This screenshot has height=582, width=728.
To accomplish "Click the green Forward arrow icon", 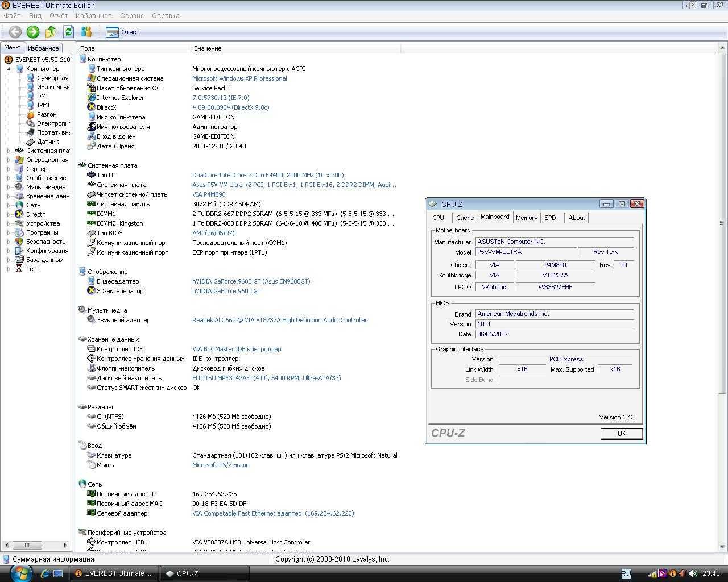I will point(33,32).
